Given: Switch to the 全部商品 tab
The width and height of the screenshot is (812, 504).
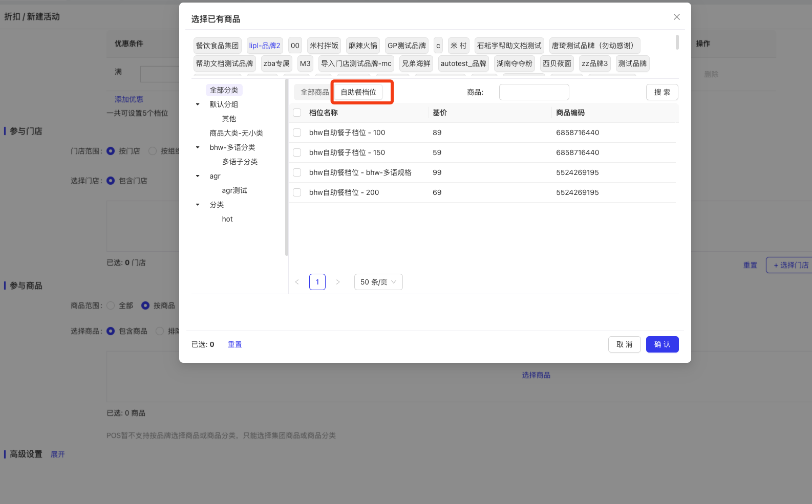Looking at the screenshot, I should (x=314, y=92).
